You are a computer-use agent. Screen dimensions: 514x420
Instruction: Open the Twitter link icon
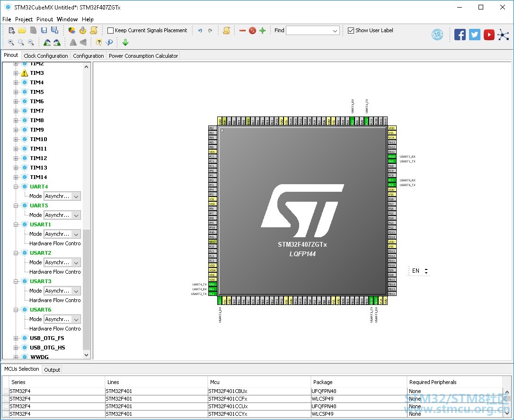[x=474, y=35]
